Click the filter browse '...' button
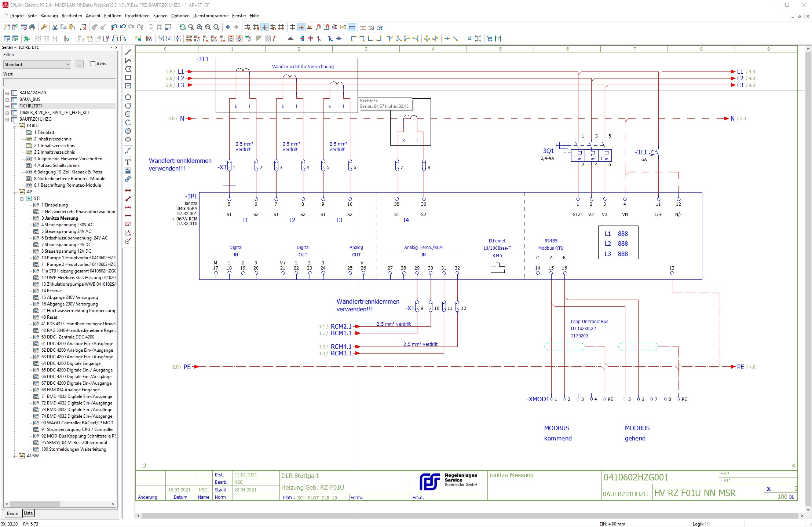This screenshot has height=527, width=812. point(79,65)
